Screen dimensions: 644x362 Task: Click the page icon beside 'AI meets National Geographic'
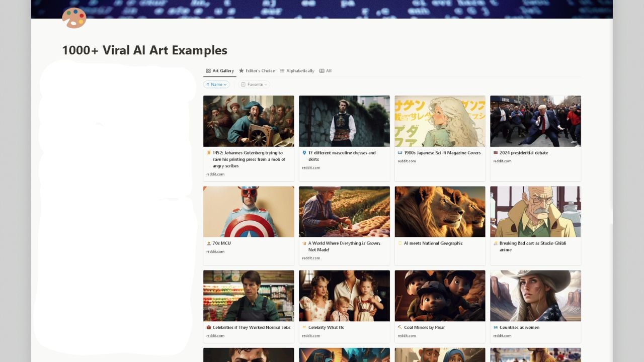[x=400, y=243]
